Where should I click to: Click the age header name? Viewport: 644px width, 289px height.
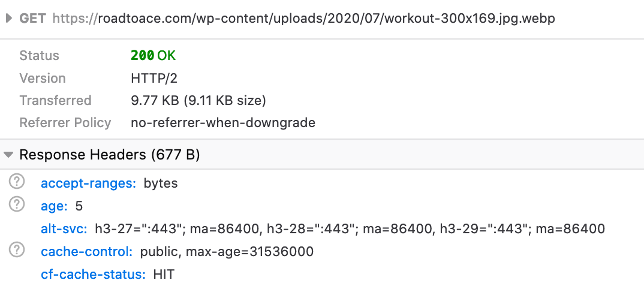(54, 206)
